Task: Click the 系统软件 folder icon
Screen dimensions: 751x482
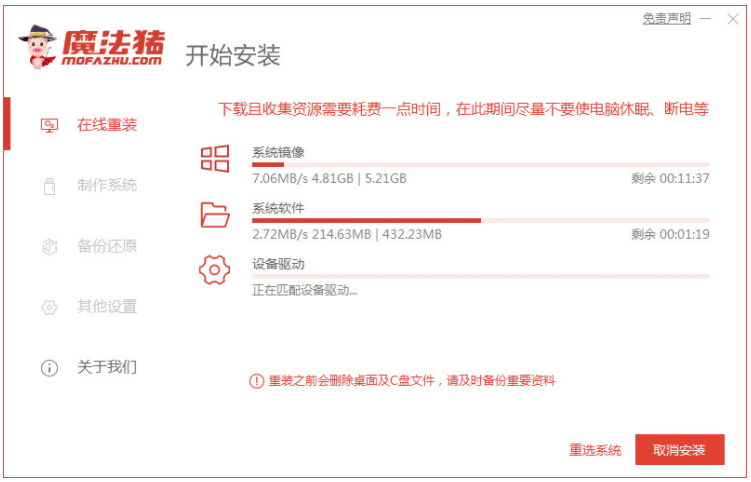Action: (215, 214)
